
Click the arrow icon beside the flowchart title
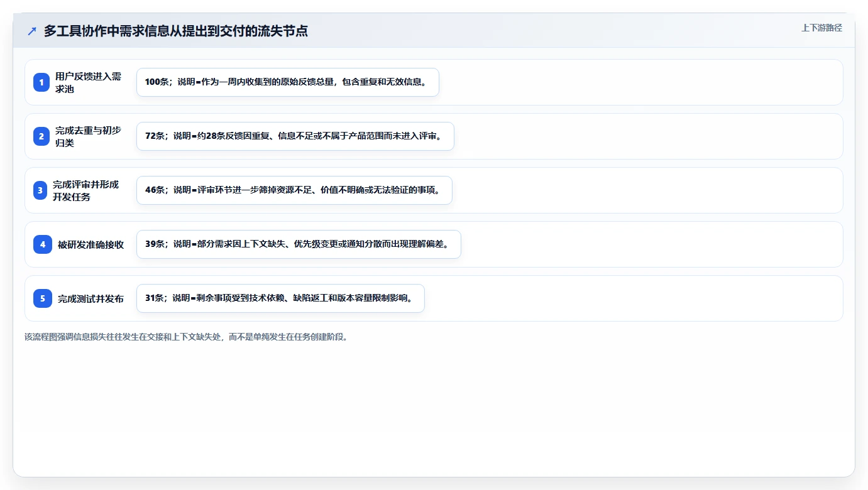pyautogui.click(x=32, y=31)
